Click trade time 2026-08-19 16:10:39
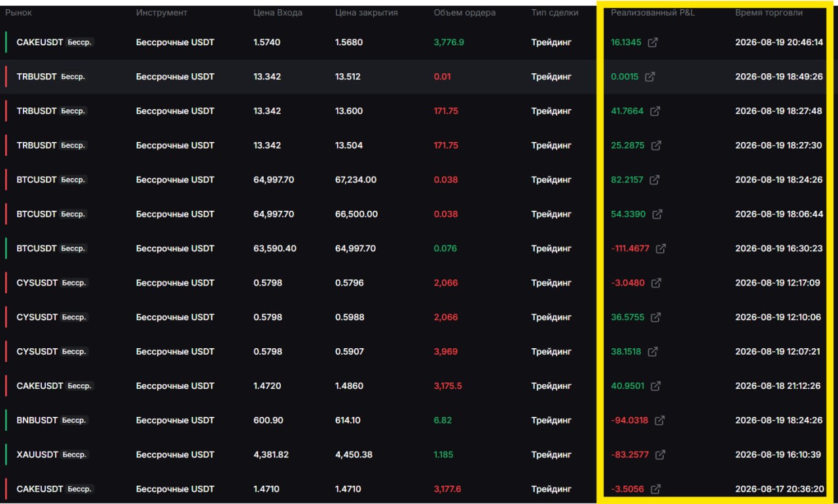The height and width of the screenshot is (504, 838). point(778,455)
